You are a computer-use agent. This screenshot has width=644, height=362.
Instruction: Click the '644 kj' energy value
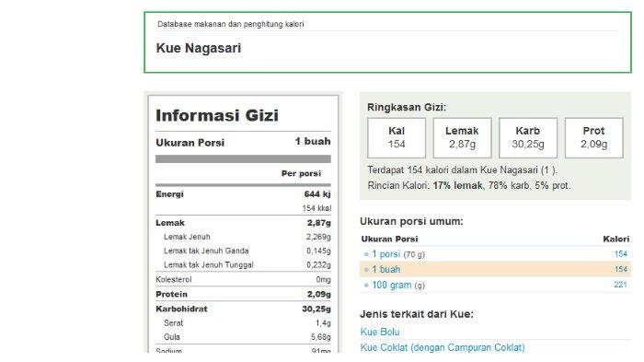point(317,194)
